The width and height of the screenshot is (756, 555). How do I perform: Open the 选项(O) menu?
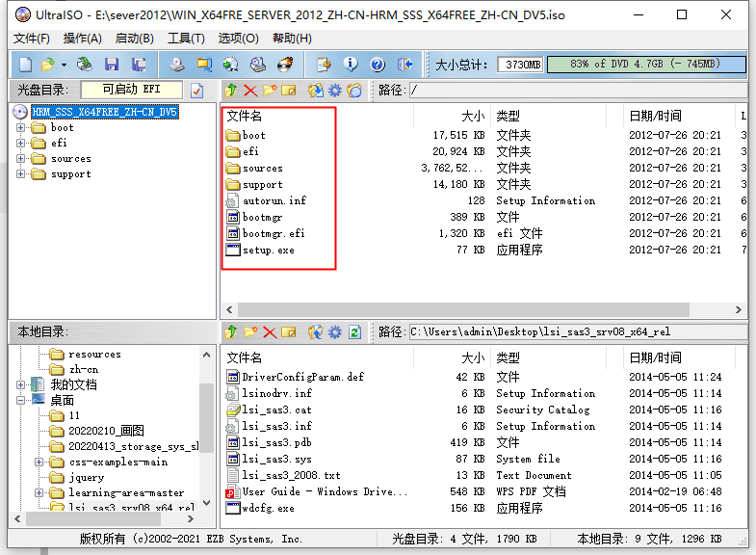coord(238,39)
